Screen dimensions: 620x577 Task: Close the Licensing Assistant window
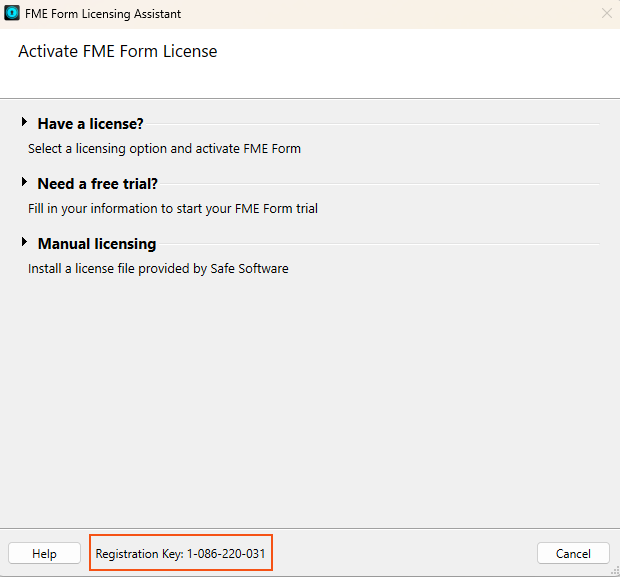607,13
